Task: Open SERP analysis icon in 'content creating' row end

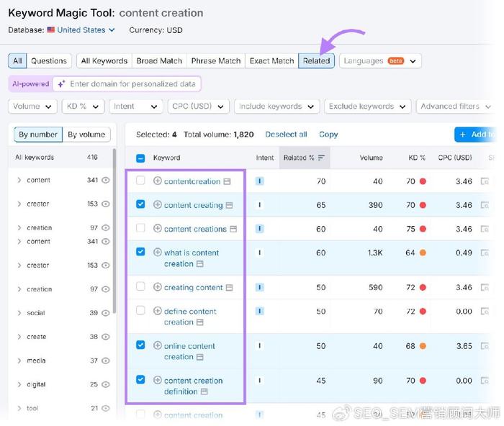Action: (x=485, y=205)
